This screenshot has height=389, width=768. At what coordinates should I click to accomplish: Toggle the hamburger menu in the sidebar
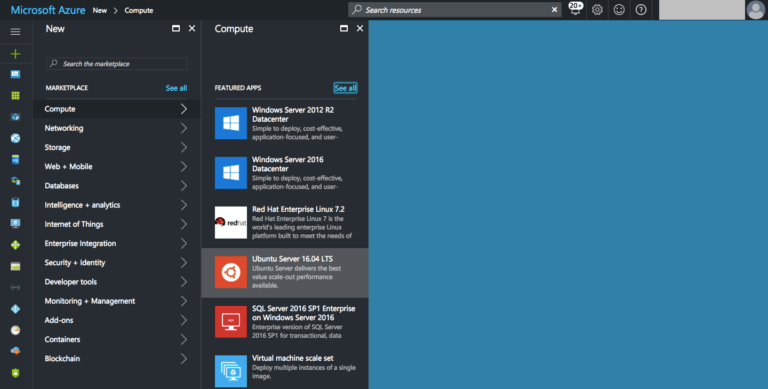pos(15,32)
